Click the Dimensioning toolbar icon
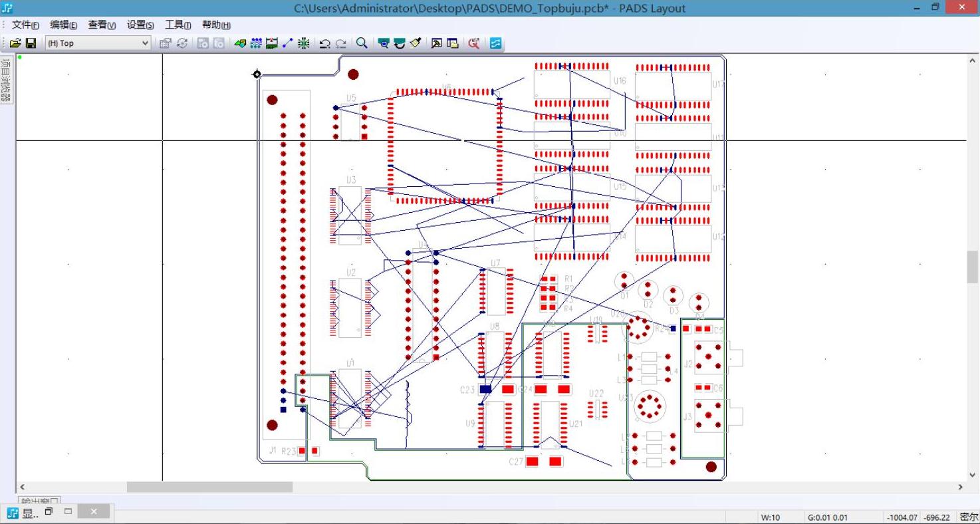Viewport: 980px width, 524px height. (272, 43)
